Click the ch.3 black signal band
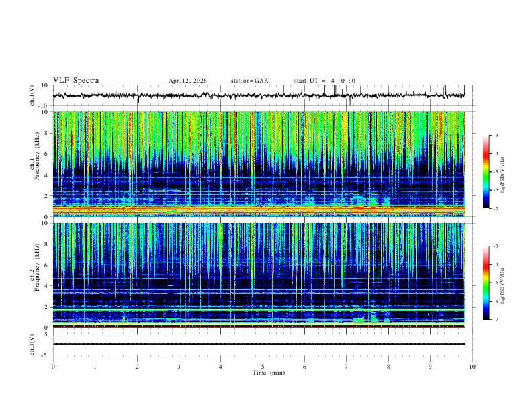This screenshot has height=411, width=532. point(259,344)
